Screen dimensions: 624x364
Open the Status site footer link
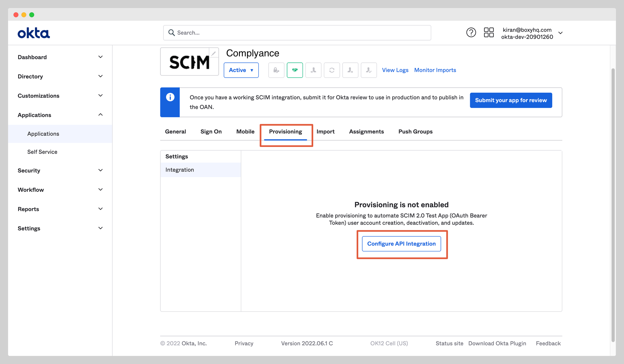pos(449,343)
